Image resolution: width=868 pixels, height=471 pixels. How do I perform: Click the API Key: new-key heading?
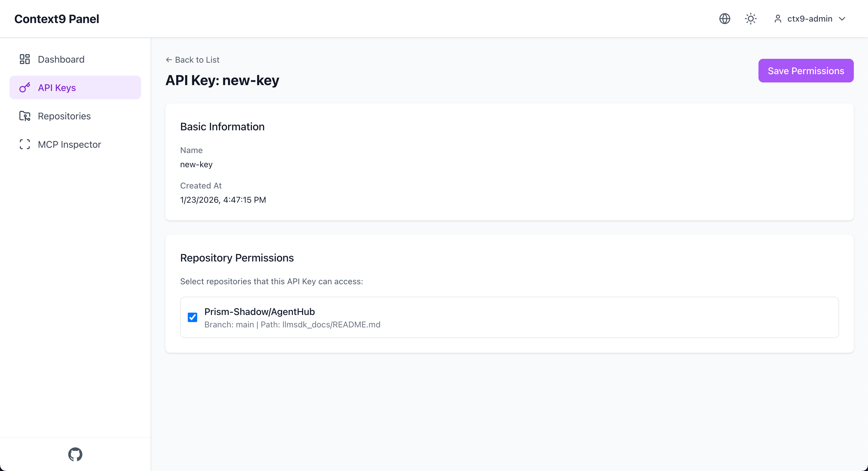(x=222, y=80)
